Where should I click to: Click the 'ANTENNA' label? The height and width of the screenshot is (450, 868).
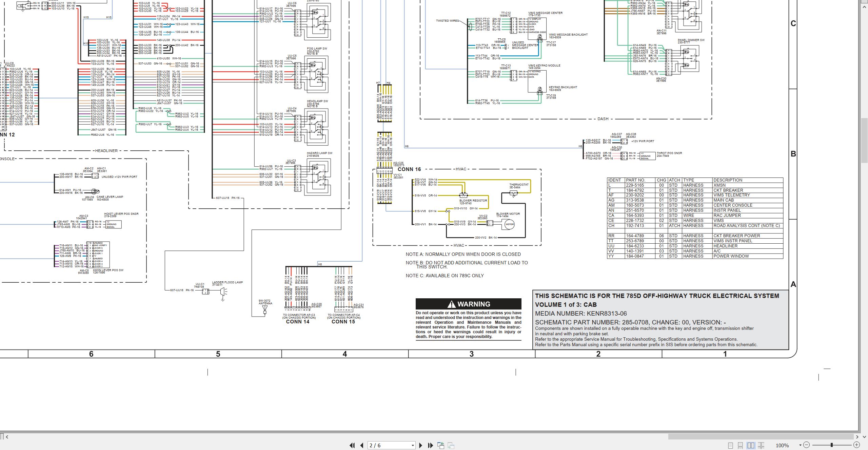(x=265, y=303)
